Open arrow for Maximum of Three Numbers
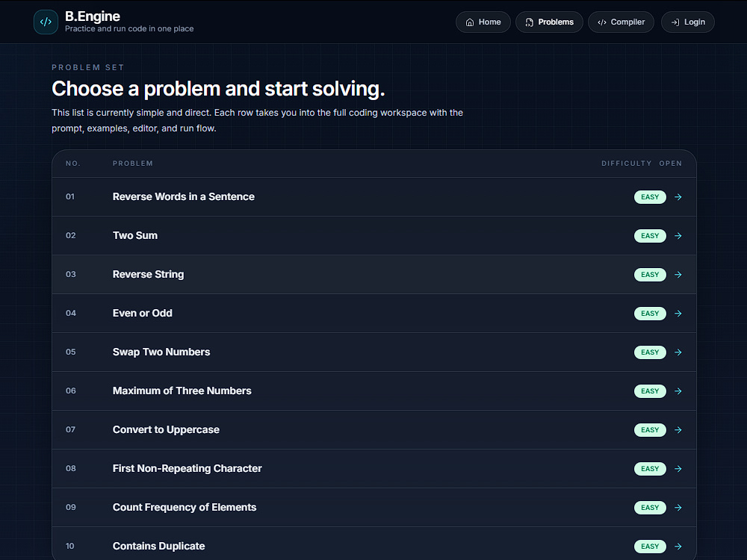Screen dimensions: 747x560 (678, 391)
